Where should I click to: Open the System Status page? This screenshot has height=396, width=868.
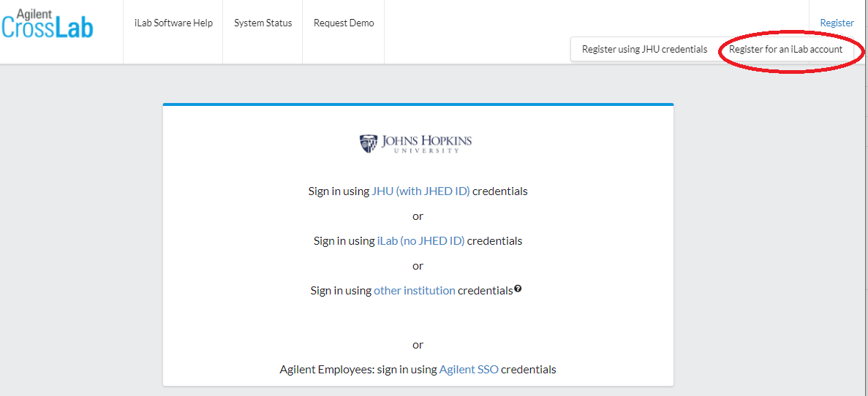pyautogui.click(x=263, y=23)
